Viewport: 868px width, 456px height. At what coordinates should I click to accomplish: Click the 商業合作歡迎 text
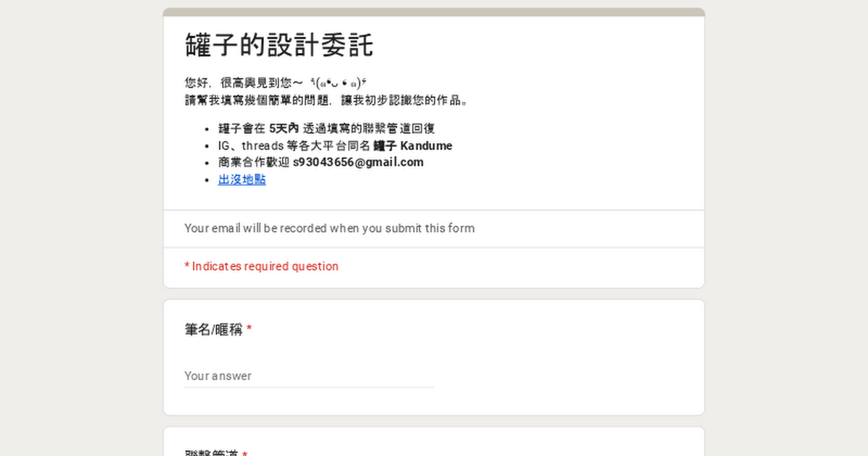(x=254, y=162)
